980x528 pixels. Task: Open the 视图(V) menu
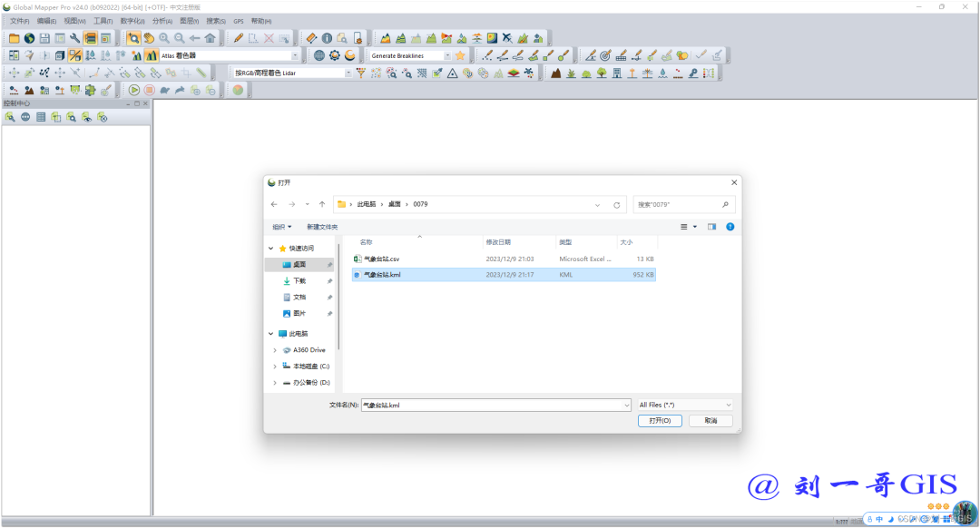click(x=74, y=21)
